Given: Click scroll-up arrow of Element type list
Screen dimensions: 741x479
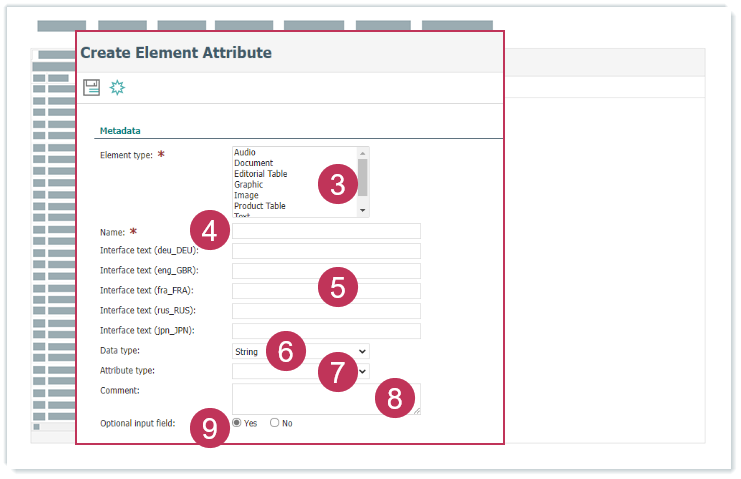Looking at the screenshot, I should [364, 153].
